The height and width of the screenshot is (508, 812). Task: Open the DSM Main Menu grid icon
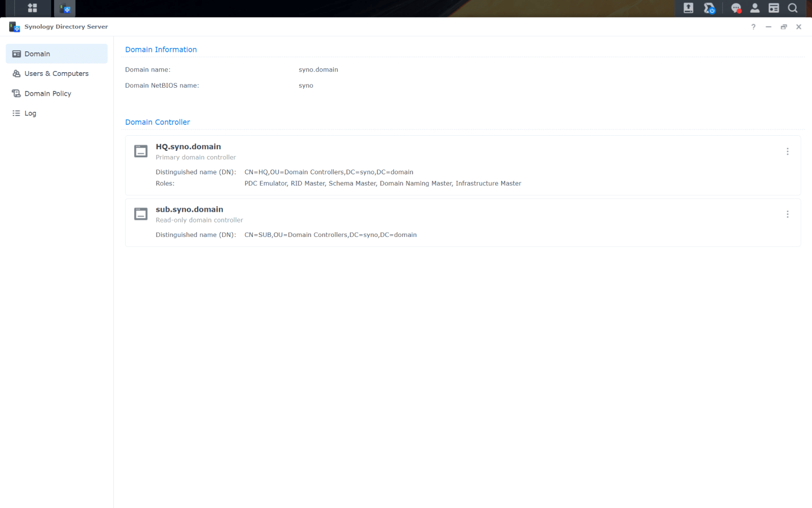32,8
